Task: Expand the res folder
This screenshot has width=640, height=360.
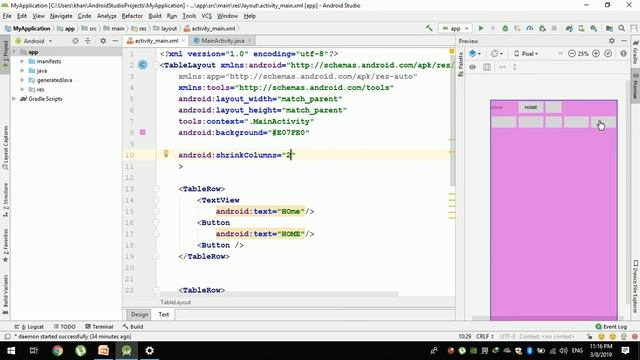Action: (x=22, y=89)
